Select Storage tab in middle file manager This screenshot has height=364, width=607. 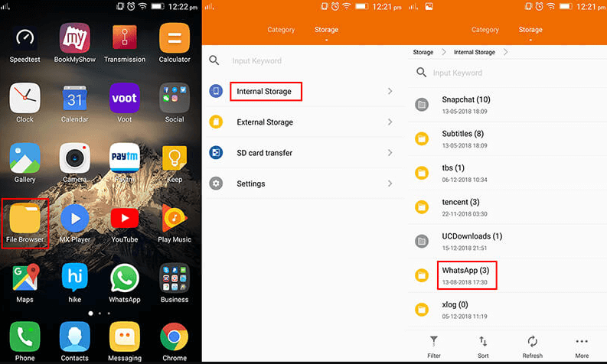point(326,30)
